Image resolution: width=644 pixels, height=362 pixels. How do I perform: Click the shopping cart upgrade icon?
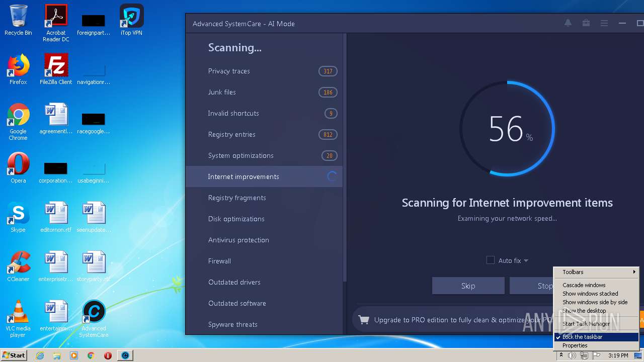(363, 320)
